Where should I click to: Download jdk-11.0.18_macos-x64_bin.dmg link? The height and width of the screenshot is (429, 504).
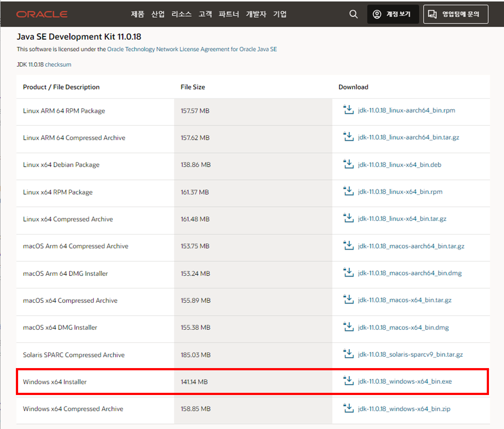pos(403,327)
